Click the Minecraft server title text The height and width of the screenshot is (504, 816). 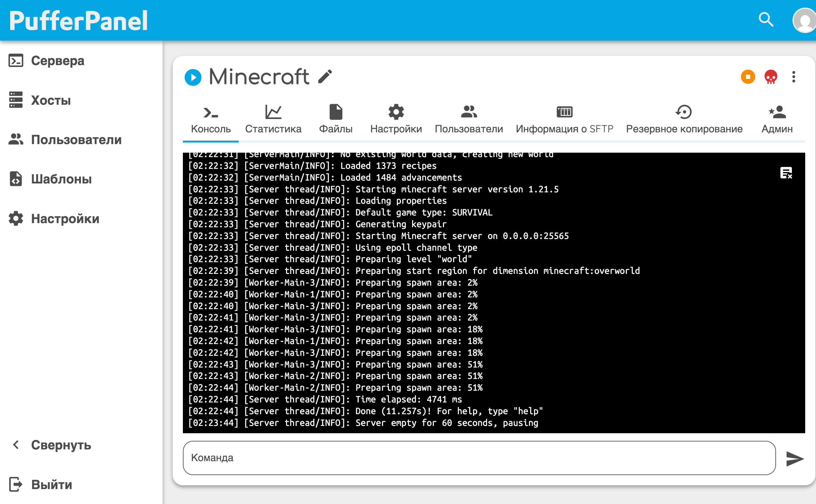(259, 77)
